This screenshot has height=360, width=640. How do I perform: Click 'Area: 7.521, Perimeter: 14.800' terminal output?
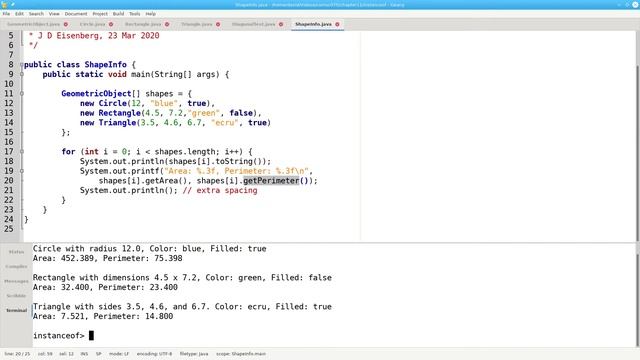click(103, 316)
